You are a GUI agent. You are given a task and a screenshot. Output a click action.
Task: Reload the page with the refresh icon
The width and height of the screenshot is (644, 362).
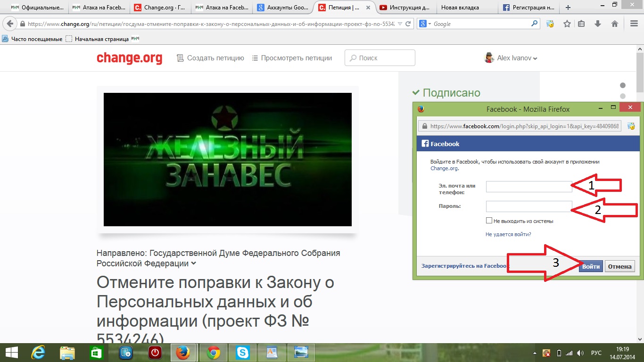[408, 24]
